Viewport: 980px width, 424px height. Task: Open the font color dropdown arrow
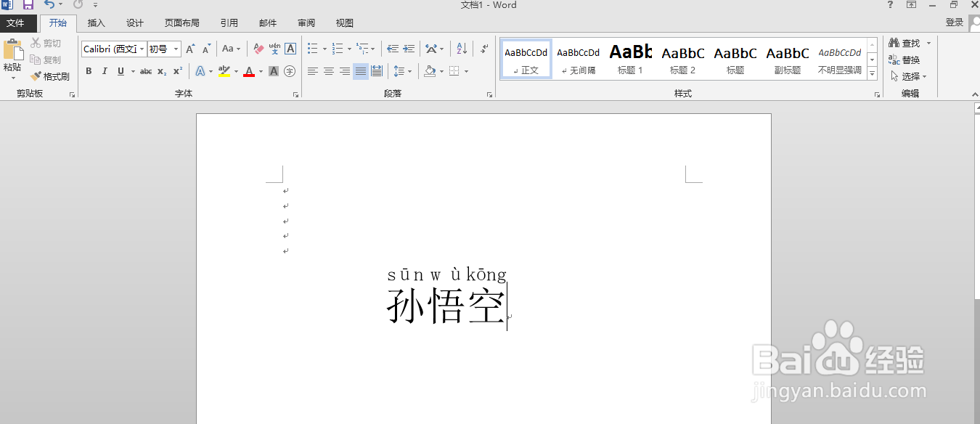coord(261,71)
